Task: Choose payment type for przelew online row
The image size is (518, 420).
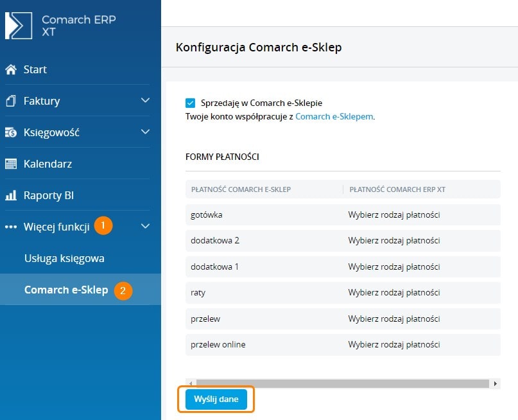Action: pyautogui.click(x=393, y=344)
